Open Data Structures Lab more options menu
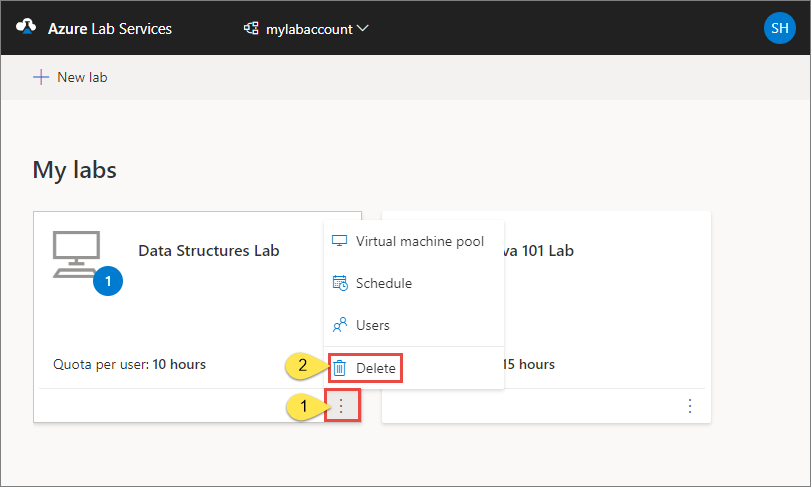Viewport: 811px width, 487px height. coord(342,406)
